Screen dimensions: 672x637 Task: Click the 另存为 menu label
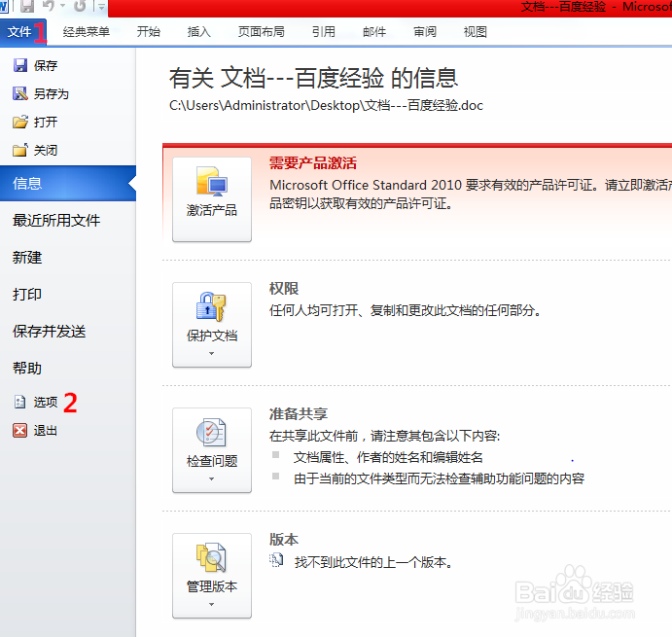[x=51, y=94]
